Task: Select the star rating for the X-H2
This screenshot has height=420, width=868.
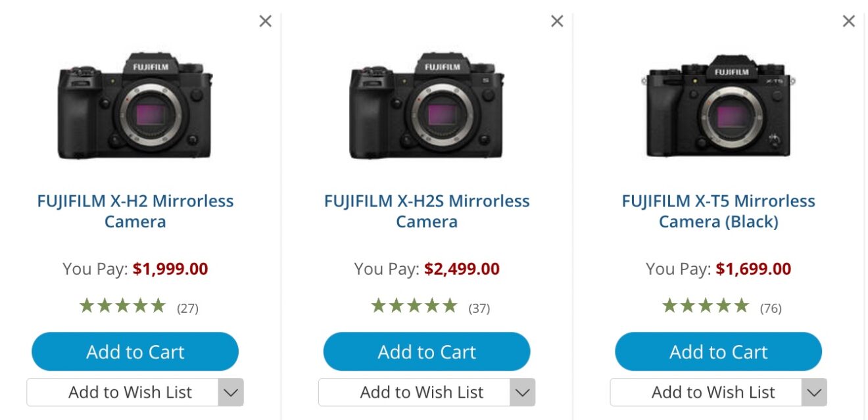Action: point(122,304)
